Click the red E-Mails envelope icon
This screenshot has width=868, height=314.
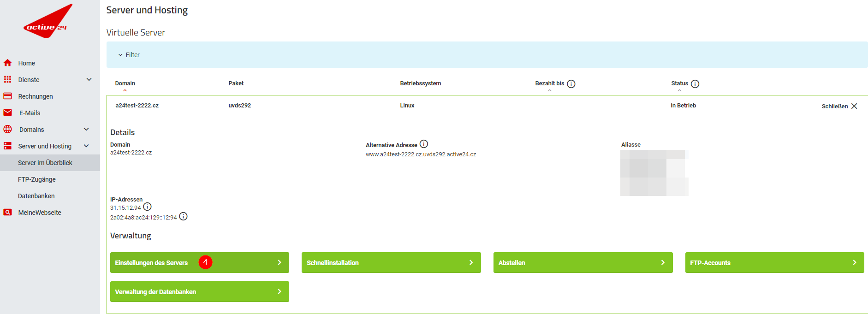8,113
